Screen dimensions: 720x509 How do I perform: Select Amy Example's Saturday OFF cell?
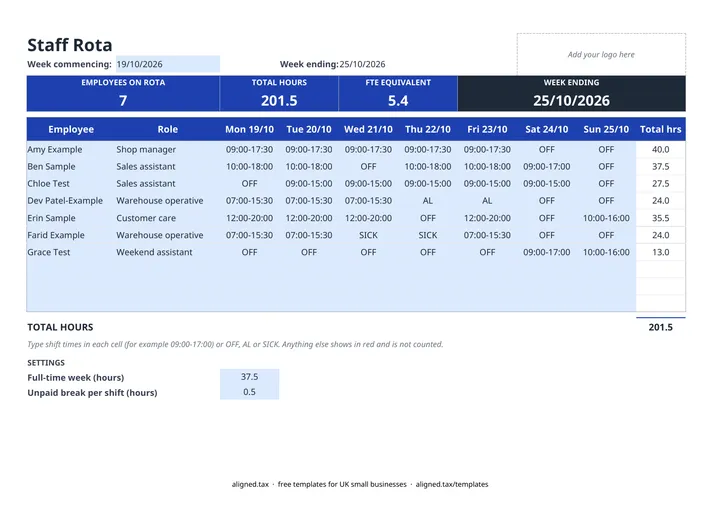click(547, 149)
